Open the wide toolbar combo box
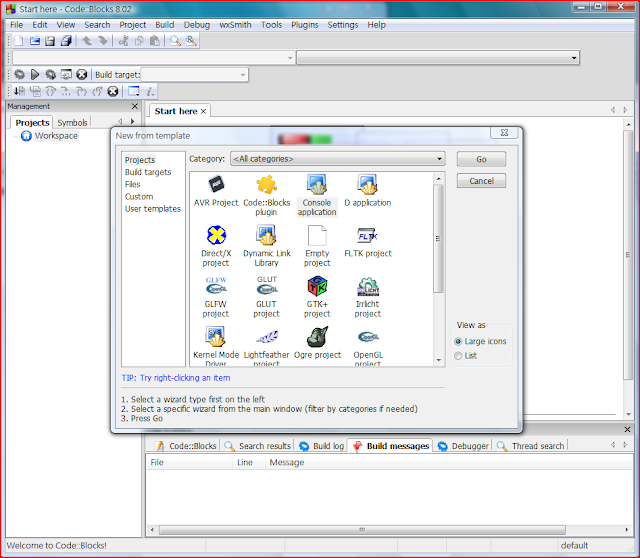640x558 pixels. tap(438, 58)
